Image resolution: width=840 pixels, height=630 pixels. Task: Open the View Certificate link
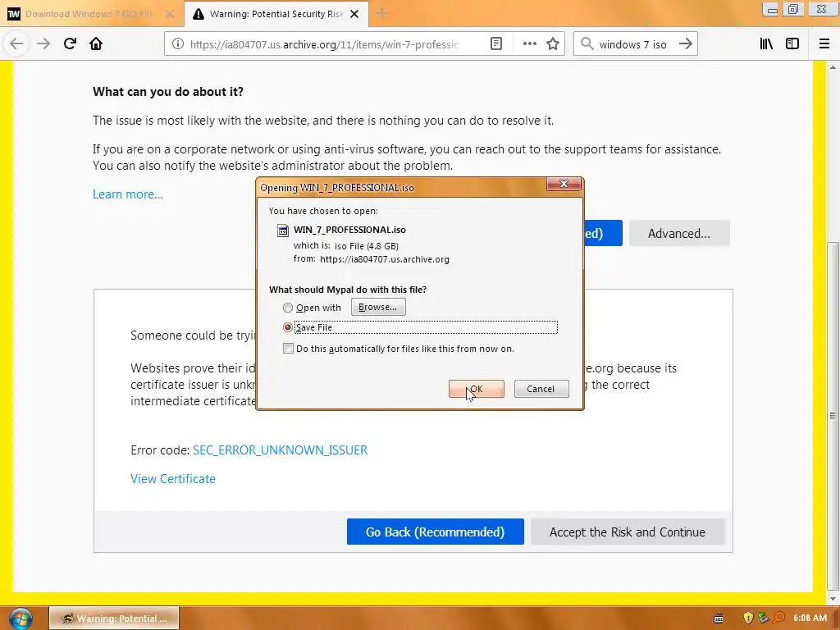coord(173,479)
